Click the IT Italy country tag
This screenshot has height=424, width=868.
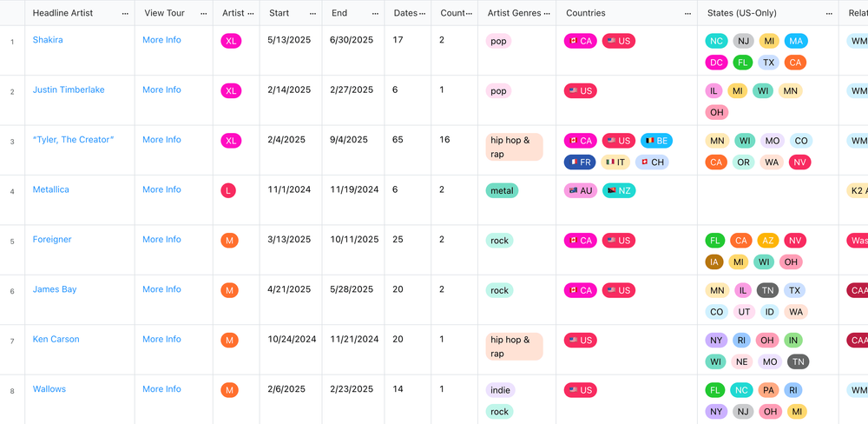[615, 162]
